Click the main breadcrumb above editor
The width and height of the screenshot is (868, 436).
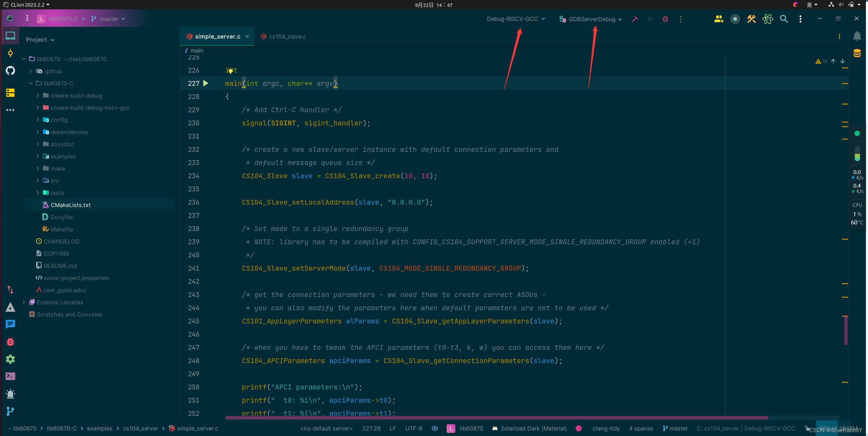point(194,50)
